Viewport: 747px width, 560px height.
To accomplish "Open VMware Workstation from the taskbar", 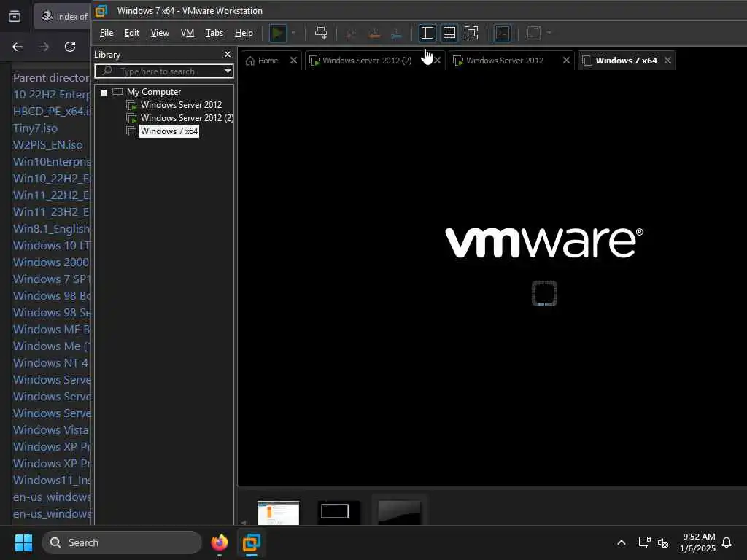I will coord(252,542).
